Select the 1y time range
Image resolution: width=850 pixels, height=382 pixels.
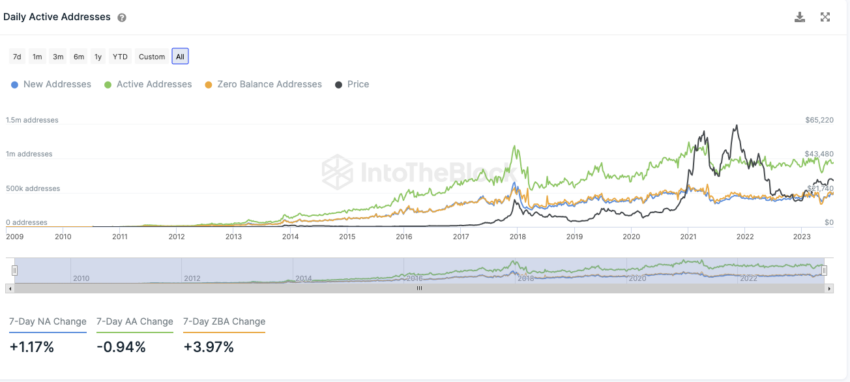pyautogui.click(x=98, y=56)
